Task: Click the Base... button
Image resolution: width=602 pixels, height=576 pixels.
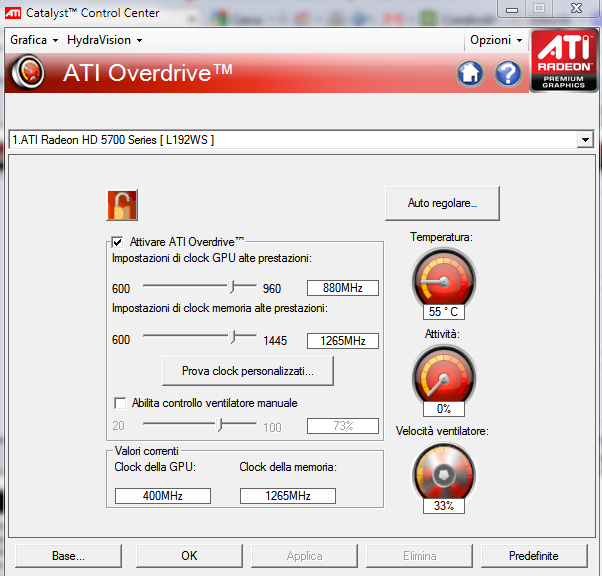Action: click(68, 556)
